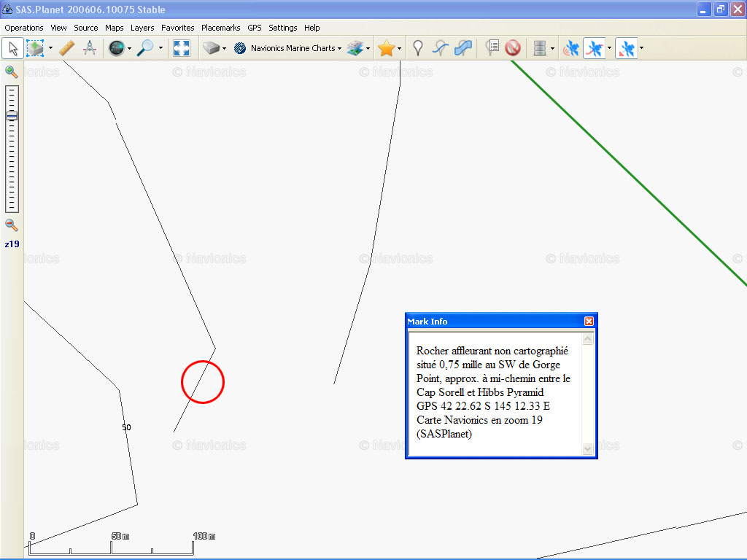Screen dimensions: 747x560
Task: Open the Source menu
Action: click(86, 28)
